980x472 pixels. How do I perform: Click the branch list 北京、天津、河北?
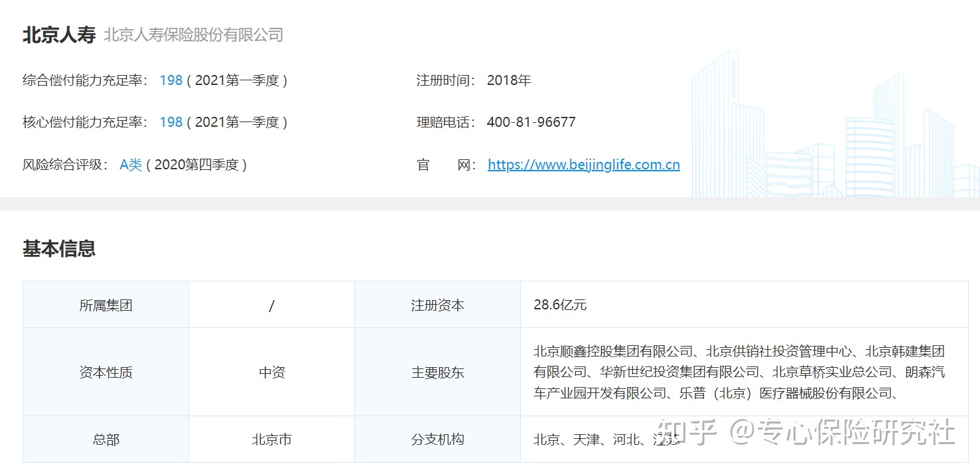coord(606,439)
